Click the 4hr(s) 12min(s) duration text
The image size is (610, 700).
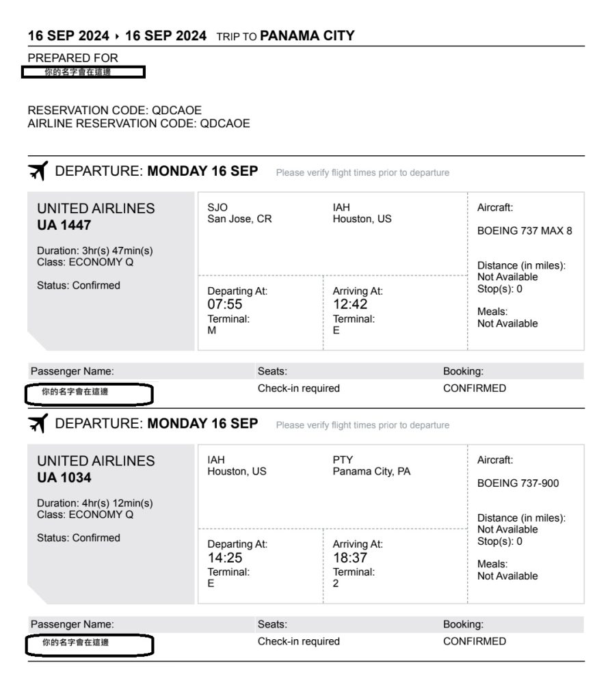point(95,503)
